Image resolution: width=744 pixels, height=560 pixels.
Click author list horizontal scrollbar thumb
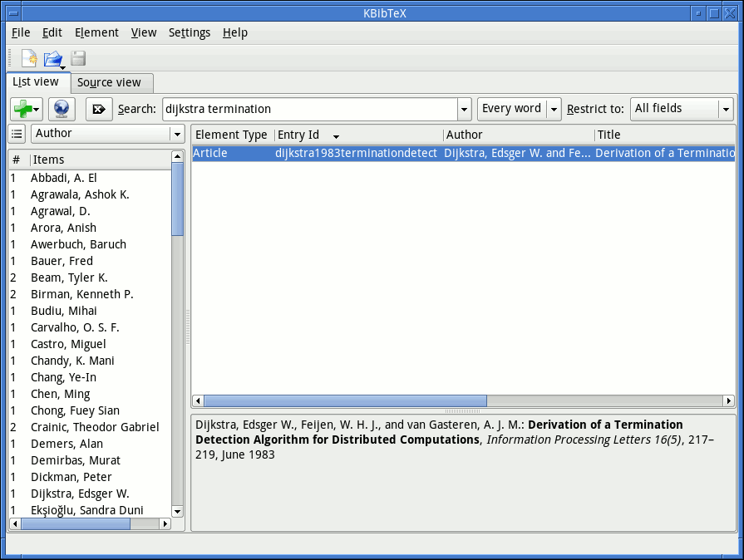pyautogui.click(x=76, y=523)
